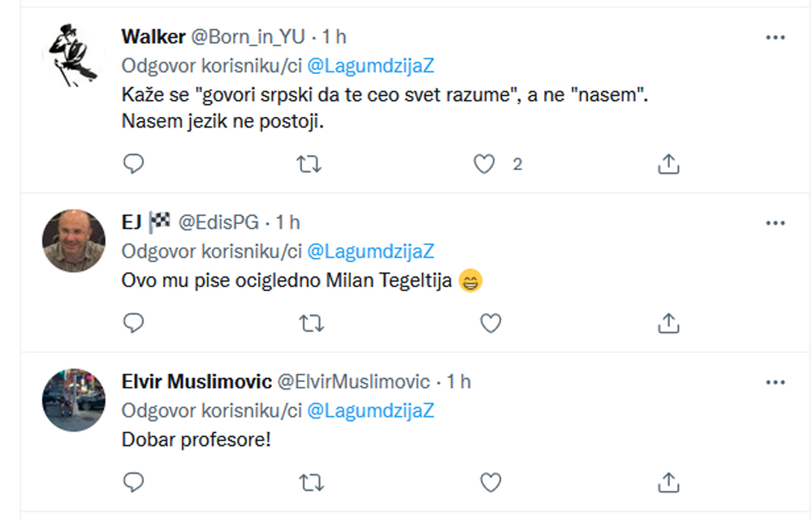Like EJ's tweet
Image resolution: width=812 pixels, height=520 pixels.
click(490, 324)
